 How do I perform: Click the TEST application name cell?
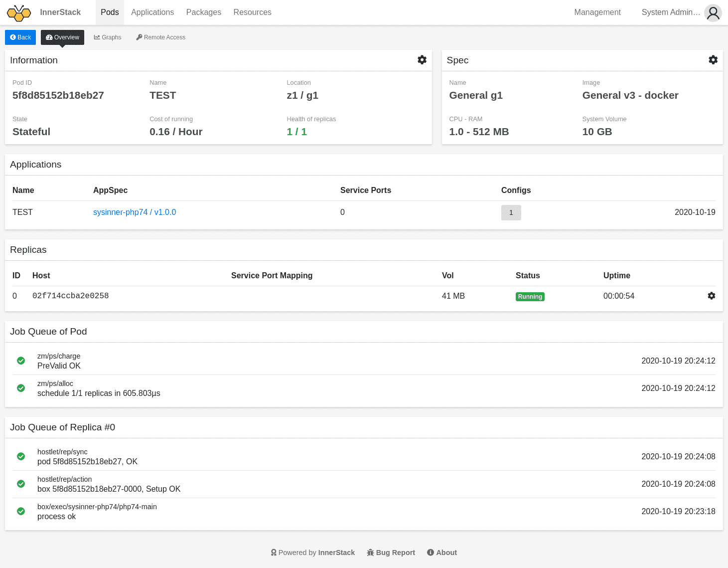point(22,212)
